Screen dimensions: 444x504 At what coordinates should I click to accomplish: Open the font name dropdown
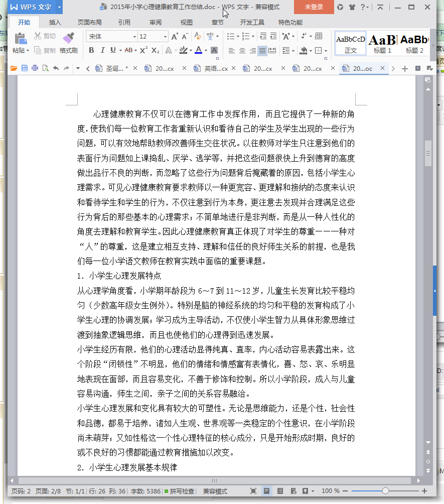coord(134,37)
